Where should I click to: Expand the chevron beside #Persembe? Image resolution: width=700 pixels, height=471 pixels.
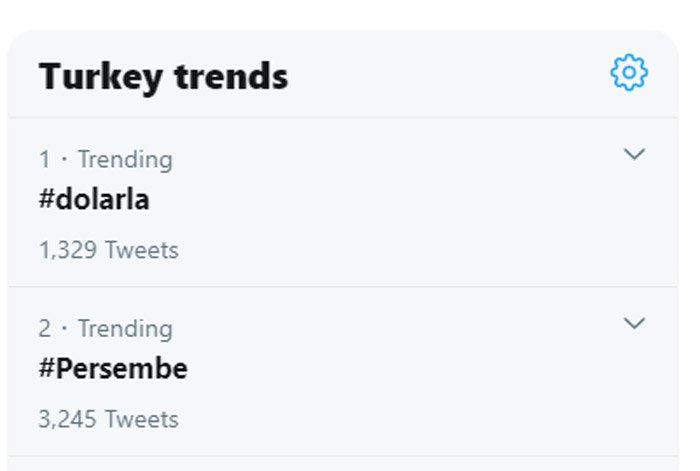point(634,323)
